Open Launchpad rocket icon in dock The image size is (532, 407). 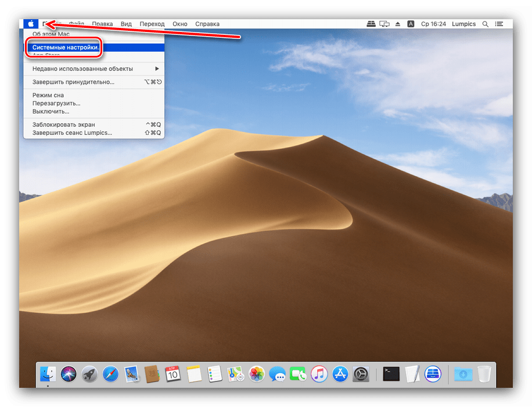coord(89,373)
